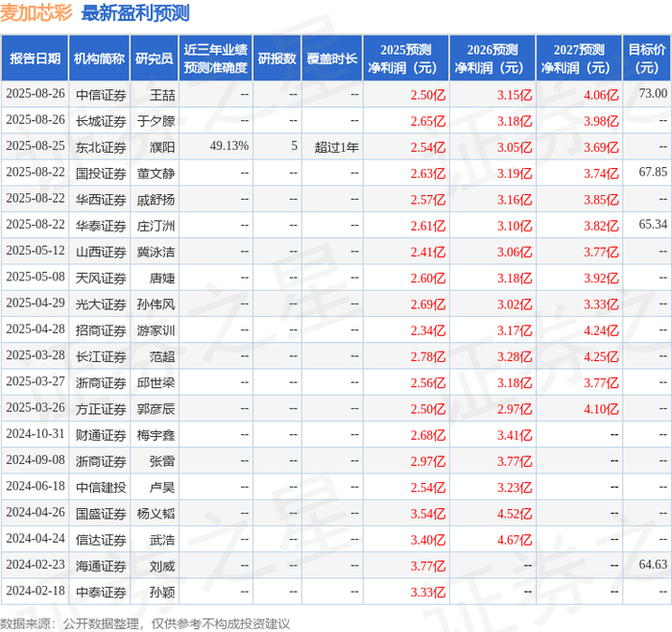Select the 国投证券 institution cell

pyautogui.click(x=101, y=173)
